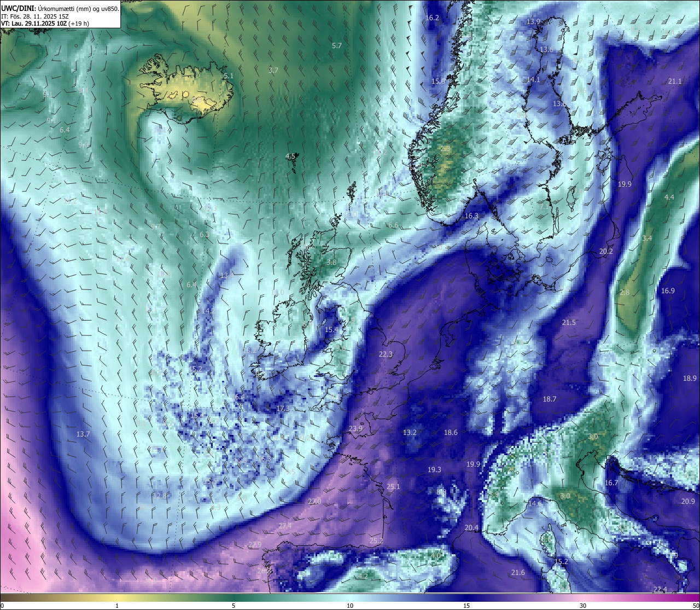This screenshot has height=610, width=700.
Task: Click the map value "21.1"
Action: click(x=675, y=82)
